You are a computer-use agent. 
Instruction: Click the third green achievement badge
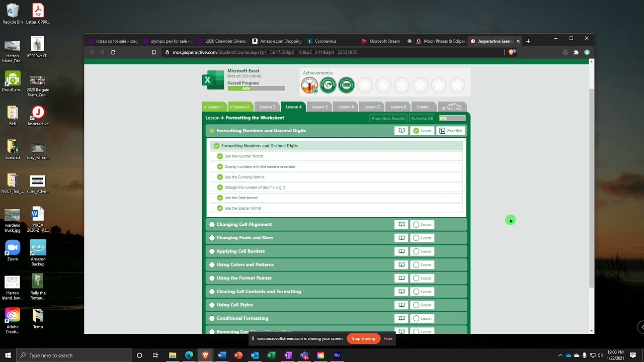click(x=346, y=85)
